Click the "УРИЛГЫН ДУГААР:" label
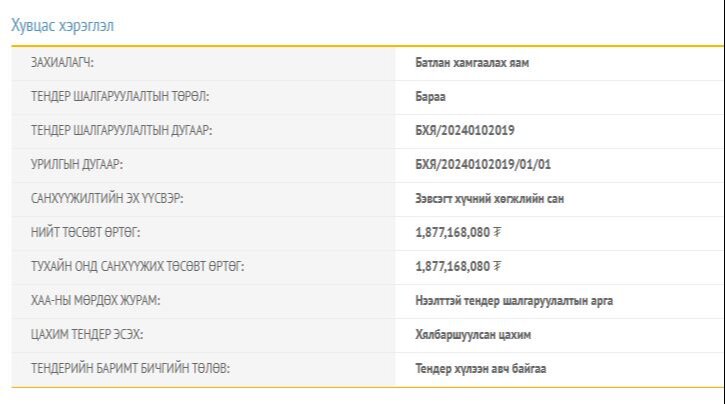The width and height of the screenshot is (725, 404). pyautogui.click(x=77, y=165)
